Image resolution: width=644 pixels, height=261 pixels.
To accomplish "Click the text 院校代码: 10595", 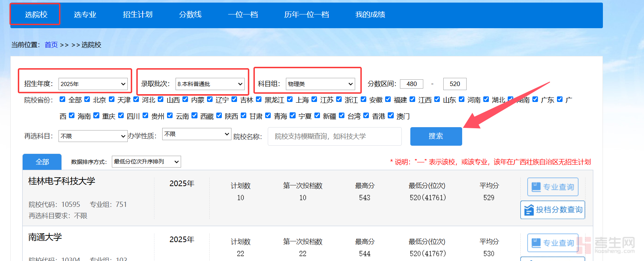I will point(54,204).
